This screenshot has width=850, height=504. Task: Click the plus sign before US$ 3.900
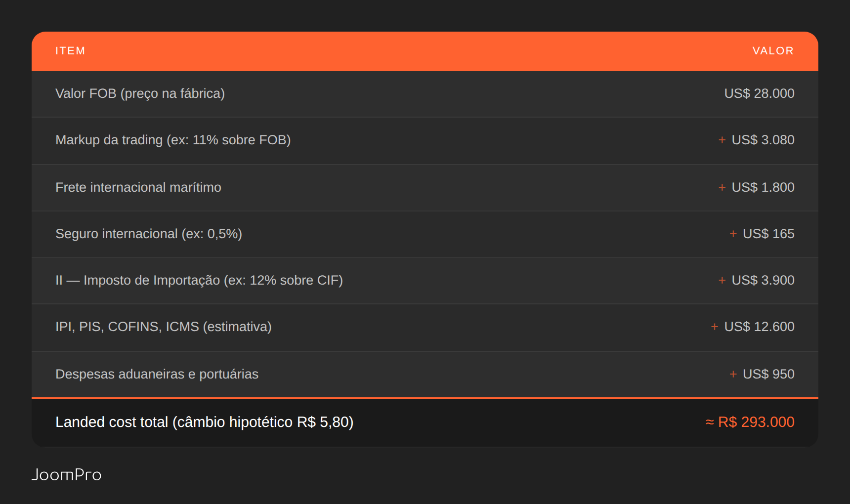722,281
